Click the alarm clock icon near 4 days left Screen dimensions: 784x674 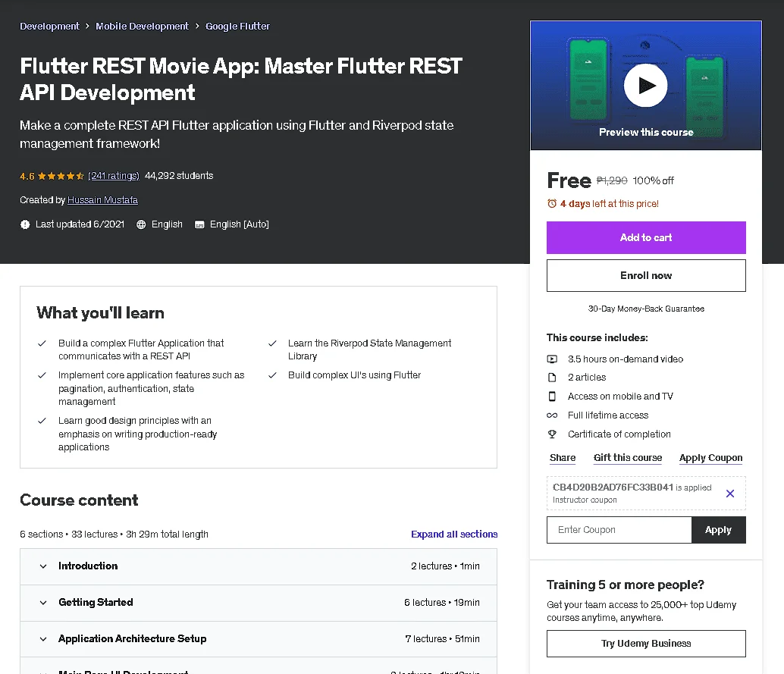[x=552, y=203]
